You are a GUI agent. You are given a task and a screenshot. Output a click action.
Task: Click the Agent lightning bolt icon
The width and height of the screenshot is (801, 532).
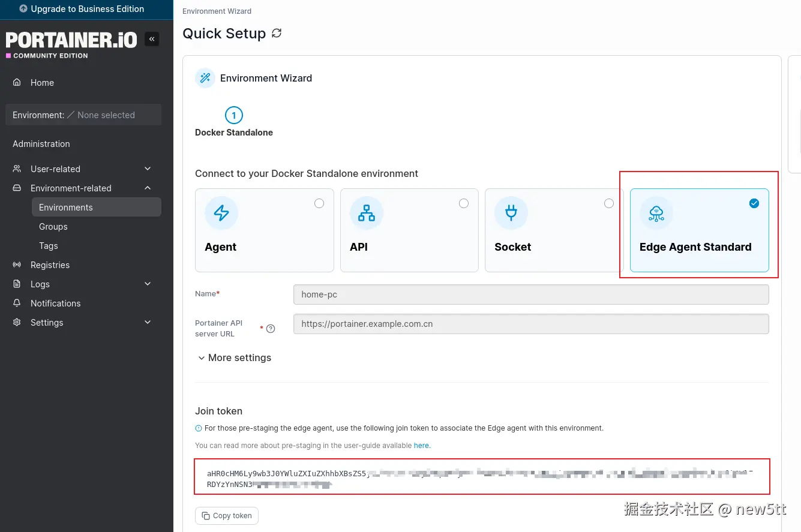pos(221,213)
